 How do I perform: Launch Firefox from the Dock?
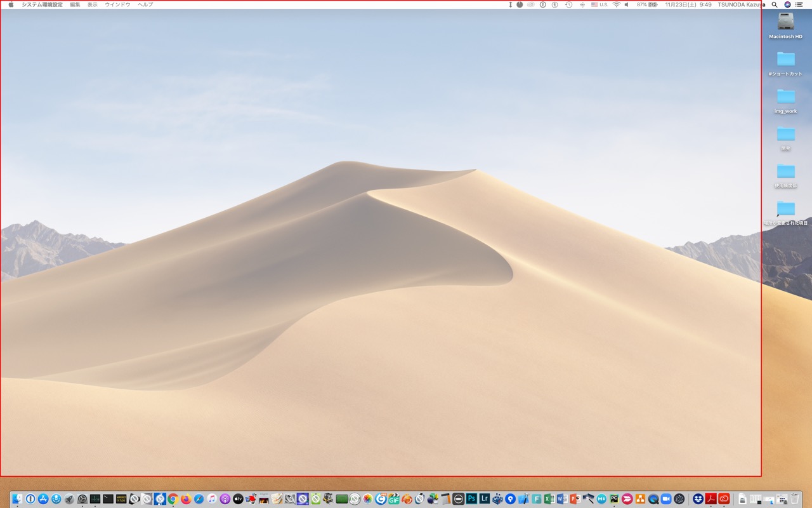coord(186,499)
